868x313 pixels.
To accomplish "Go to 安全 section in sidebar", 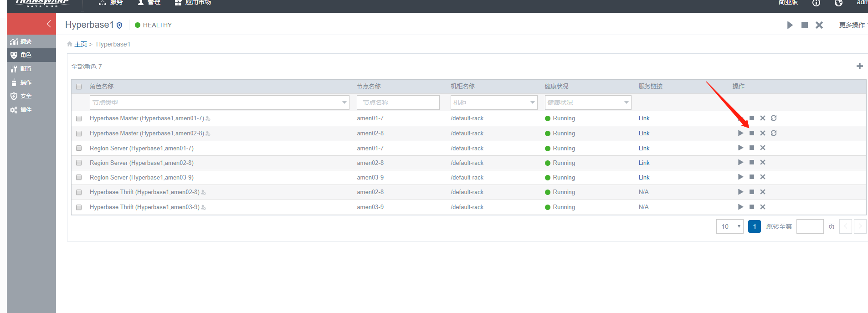I will (26, 96).
